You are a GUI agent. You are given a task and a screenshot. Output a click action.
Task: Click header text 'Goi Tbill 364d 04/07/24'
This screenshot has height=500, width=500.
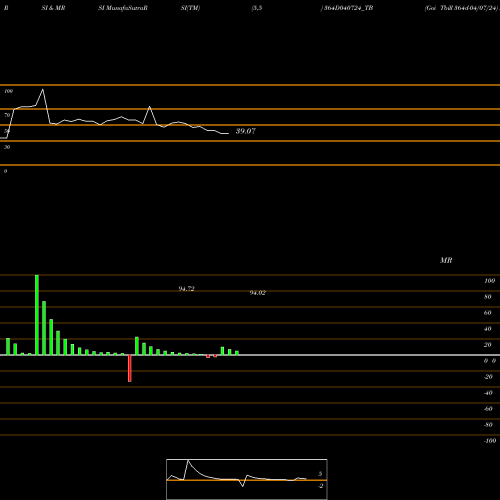(461, 8)
